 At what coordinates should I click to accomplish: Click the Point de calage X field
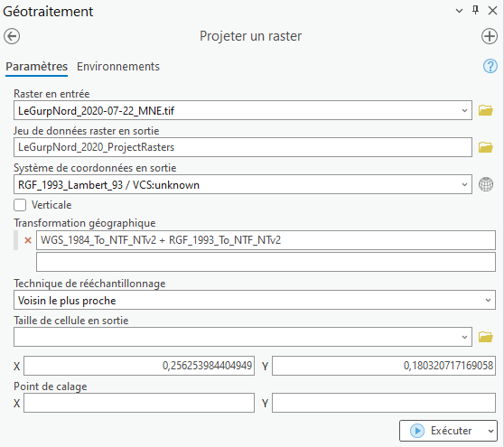click(139, 403)
